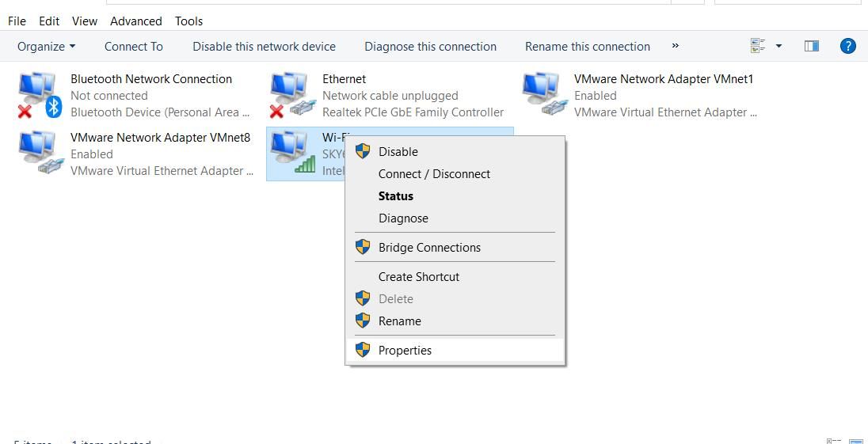Click the Ethernet adapter icon
Screen dimensions: 868x444
pos(290,95)
